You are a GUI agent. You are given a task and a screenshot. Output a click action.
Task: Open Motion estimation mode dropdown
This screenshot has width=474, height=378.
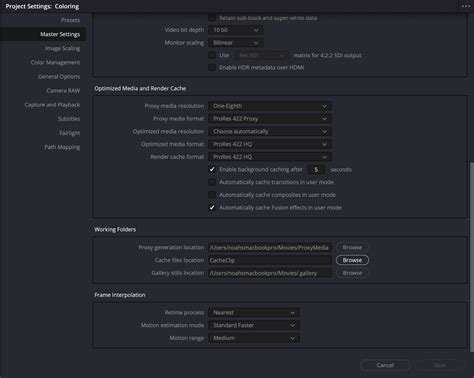(254, 325)
